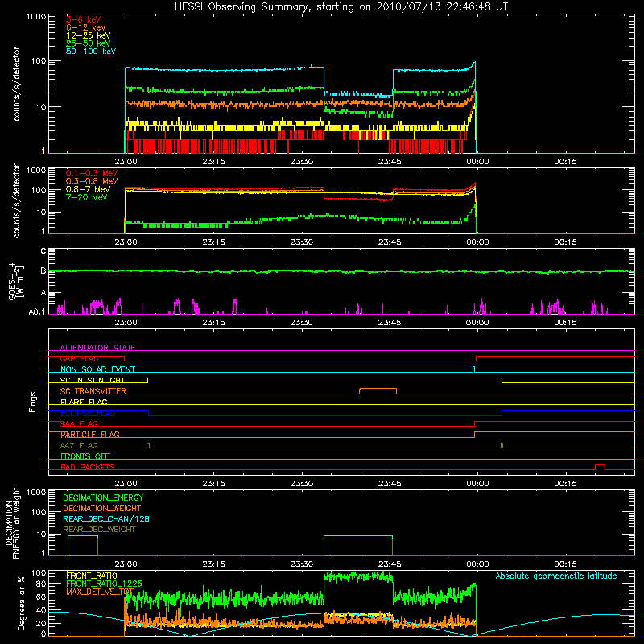Viewport: 644px width, 644px height.
Task: Click the 7-20 MeV legend label
Action: pos(87,197)
